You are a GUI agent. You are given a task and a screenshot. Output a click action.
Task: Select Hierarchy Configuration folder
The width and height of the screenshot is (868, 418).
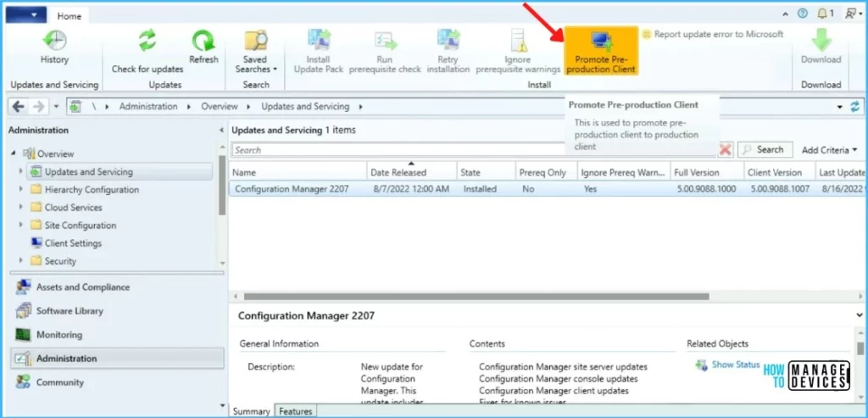pyautogui.click(x=92, y=189)
